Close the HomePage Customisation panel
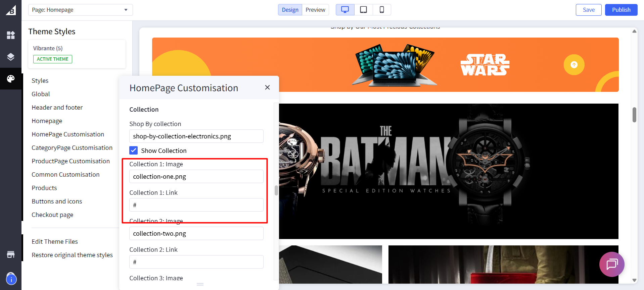Screen dimensions: 644x290 coord(267,88)
